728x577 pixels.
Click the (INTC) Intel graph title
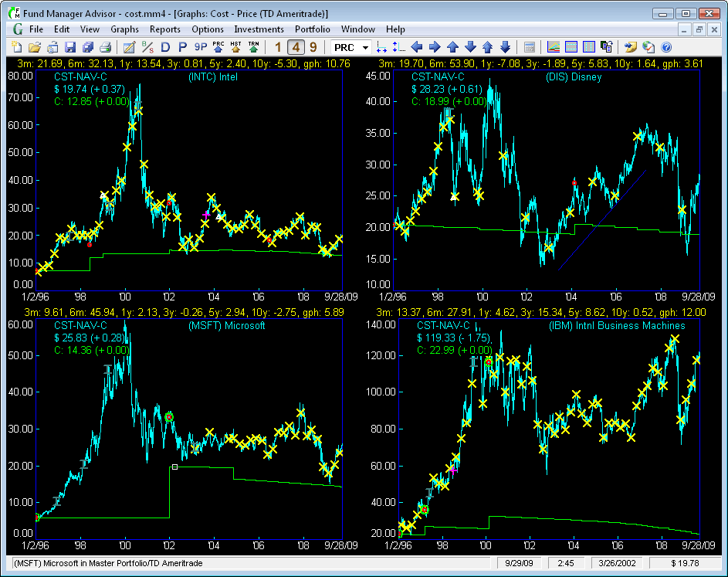(213, 77)
